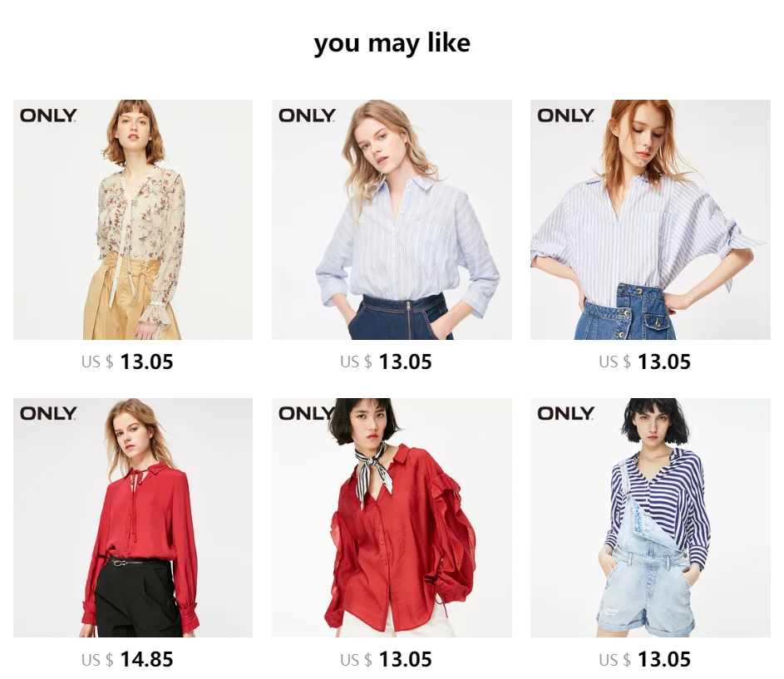
Task: Click the ONLY logo on red tie-neck blouse item
Action: [48, 414]
